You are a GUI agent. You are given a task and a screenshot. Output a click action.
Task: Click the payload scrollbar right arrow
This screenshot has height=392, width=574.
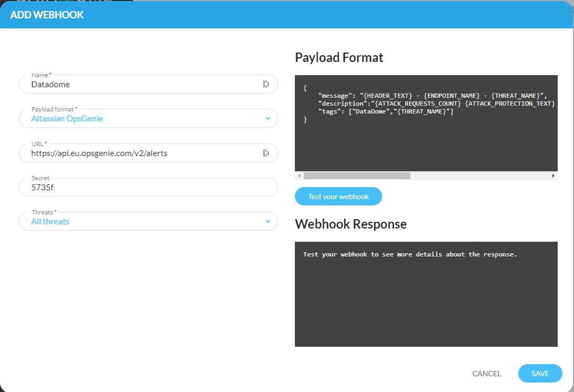coord(553,176)
